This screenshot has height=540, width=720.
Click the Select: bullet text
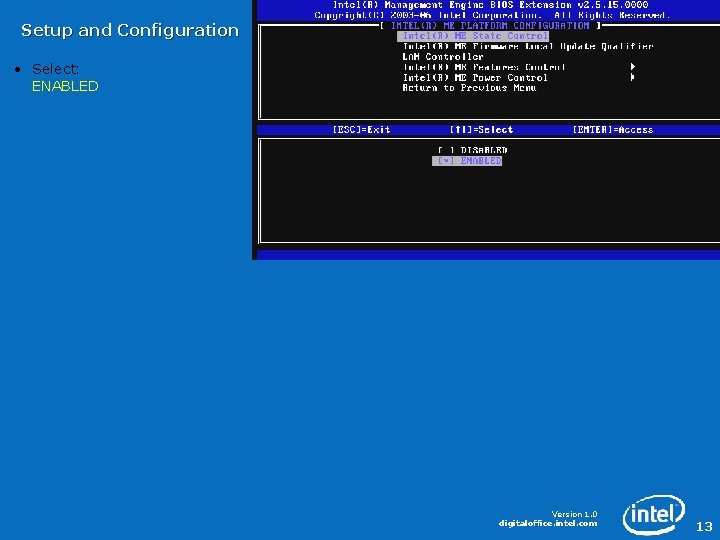(x=56, y=69)
